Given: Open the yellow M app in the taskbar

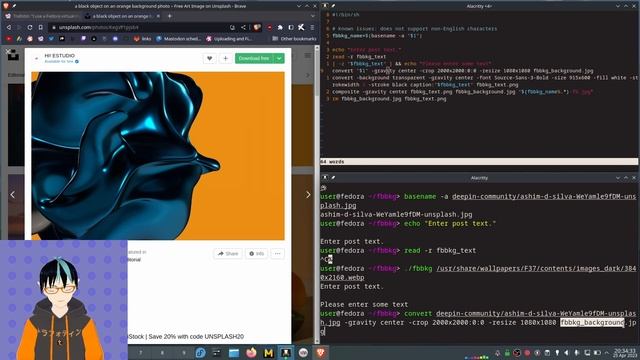Looking at the screenshot, I should pyautogui.click(x=268, y=353).
